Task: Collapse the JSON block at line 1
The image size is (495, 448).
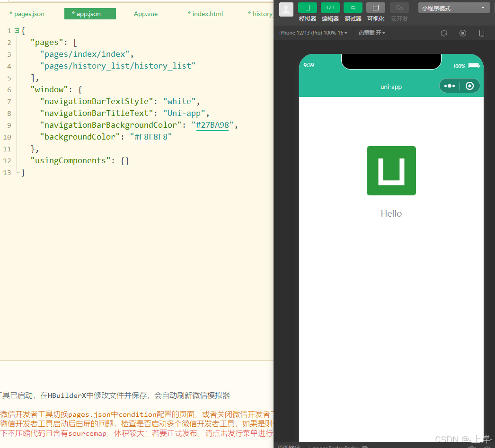Action: (16, 30)
